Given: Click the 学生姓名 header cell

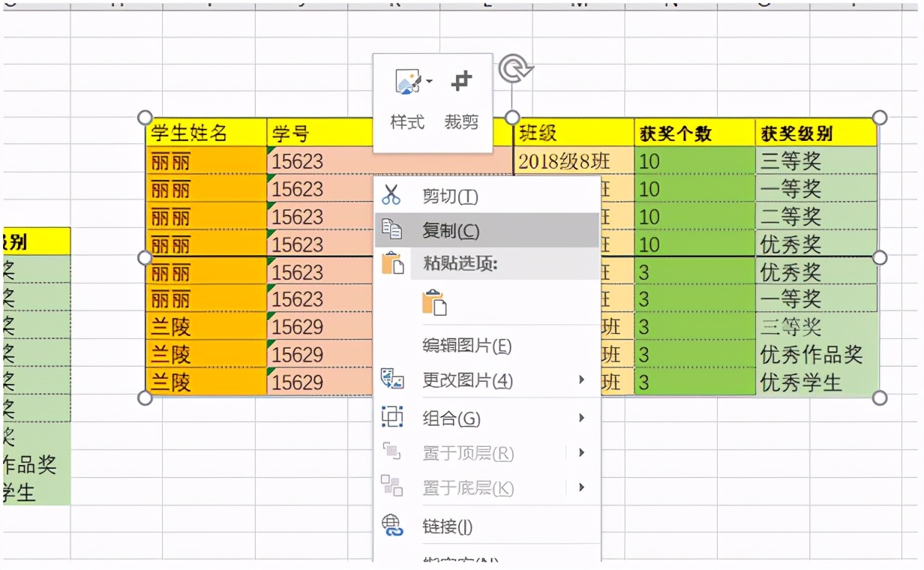Looking at the screenshot, I should (207, 133).
